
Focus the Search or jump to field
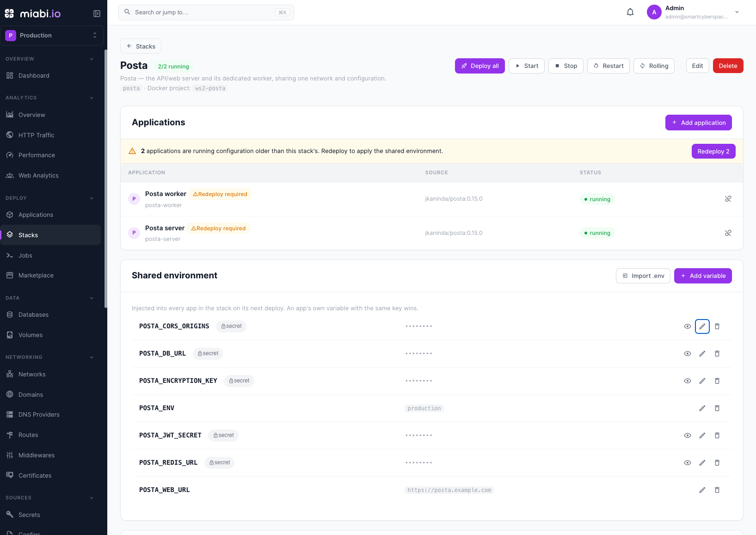point(206,12)
